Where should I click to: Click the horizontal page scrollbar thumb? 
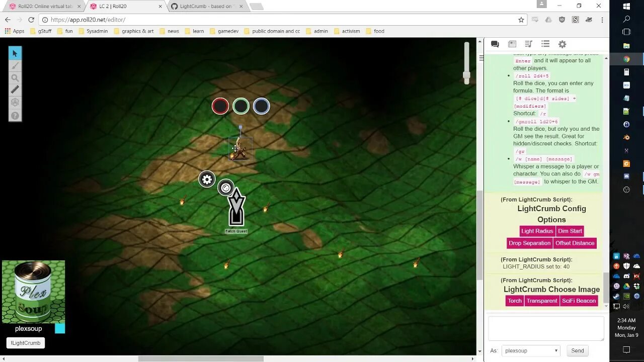201,359
